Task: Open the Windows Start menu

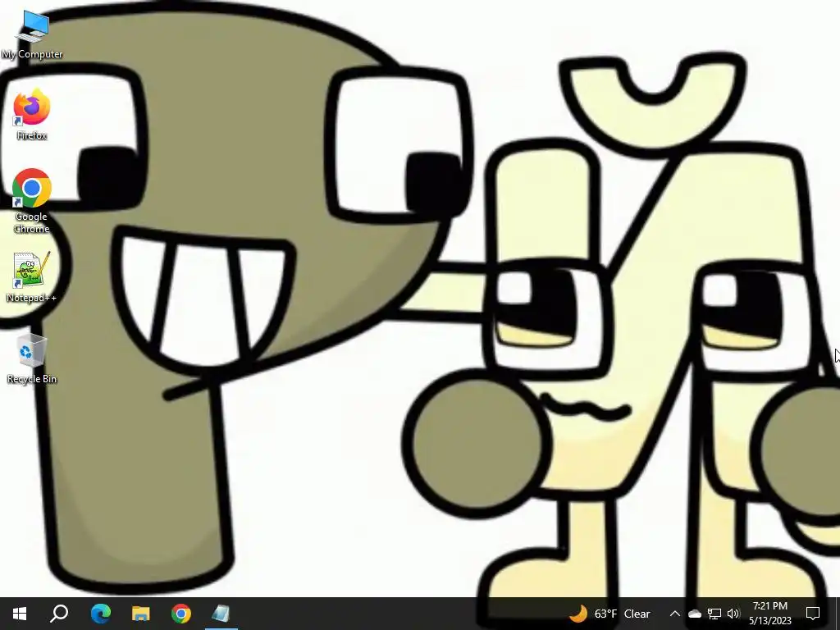Action: pos(20,614)
